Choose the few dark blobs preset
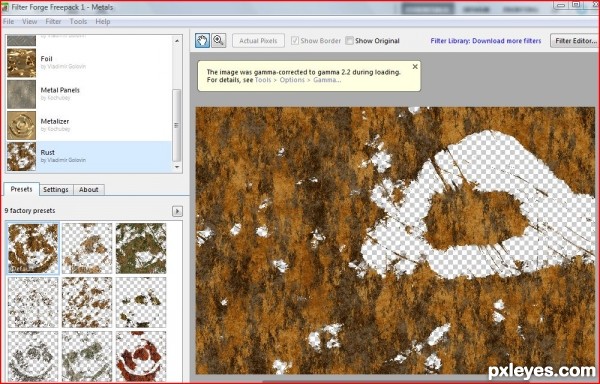Screen dimensions: 600x384 point(141,303)
